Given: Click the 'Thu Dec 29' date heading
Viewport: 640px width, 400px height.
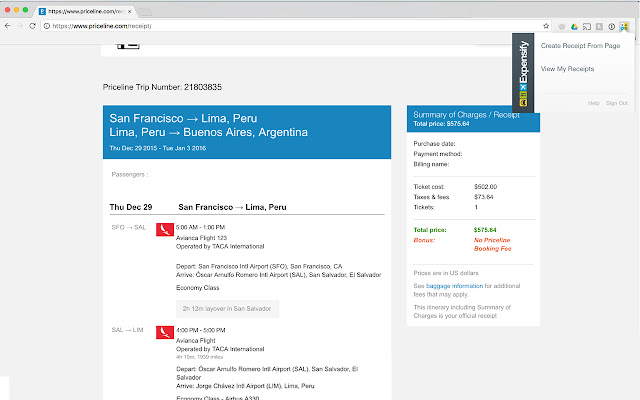Looking at the screenshot, I should pos(131,207).
